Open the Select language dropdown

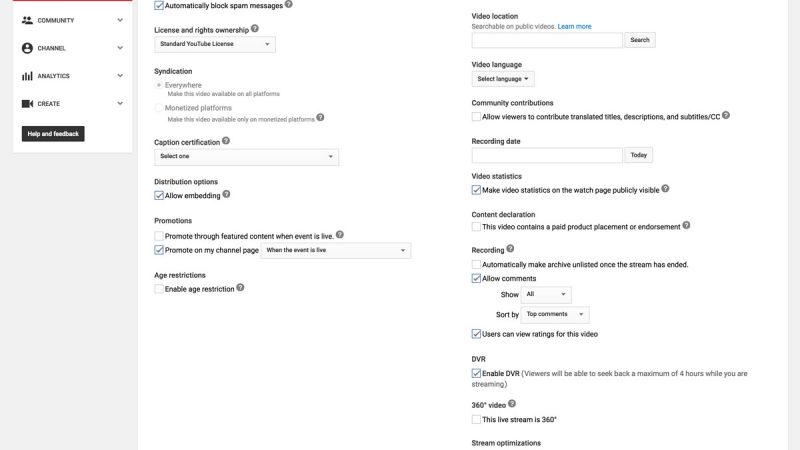(x=503, y=78)
